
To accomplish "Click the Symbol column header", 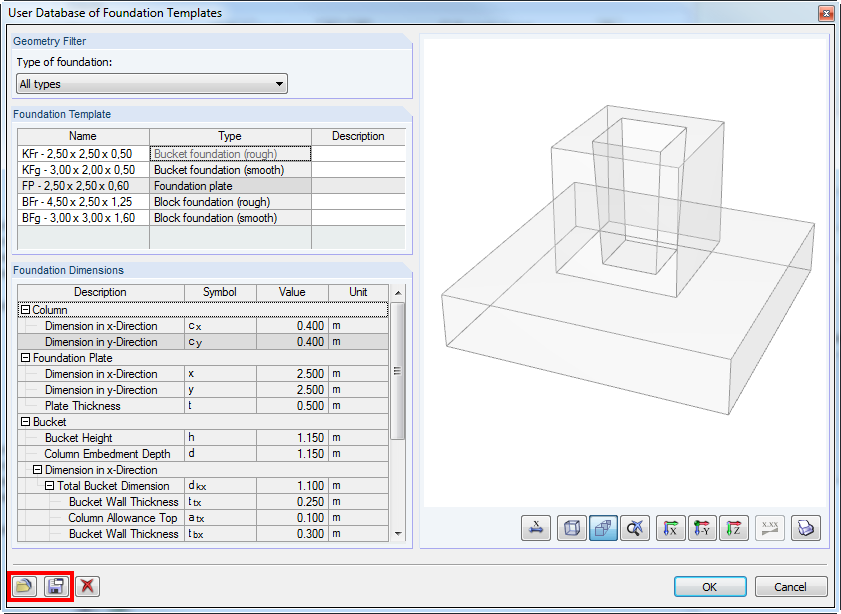I will tap(220, 292).
